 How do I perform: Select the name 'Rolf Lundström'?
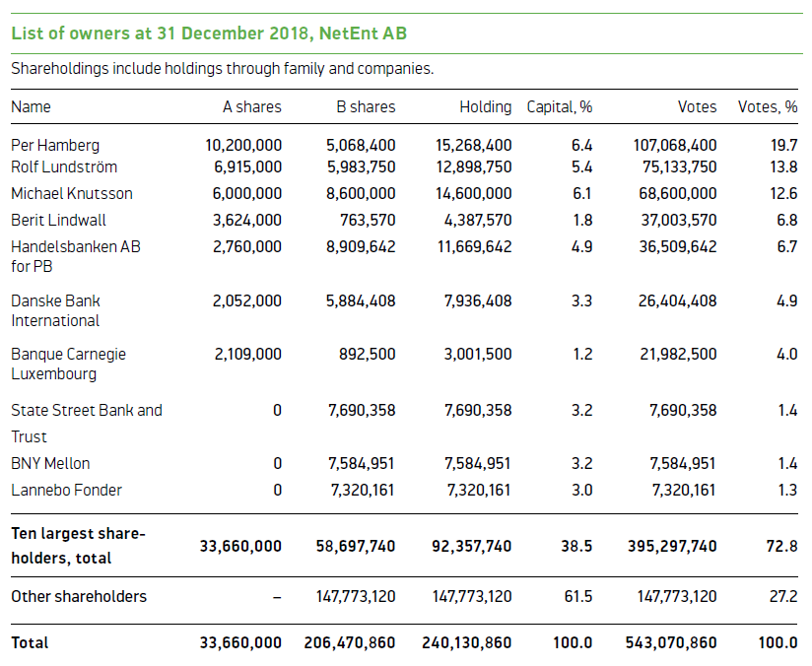(64, 167)
